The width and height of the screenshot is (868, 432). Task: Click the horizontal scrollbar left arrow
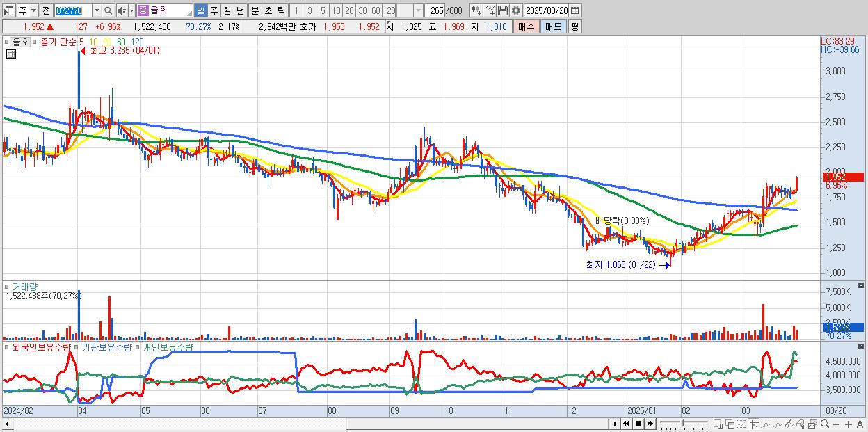click(x=7, y=424)
